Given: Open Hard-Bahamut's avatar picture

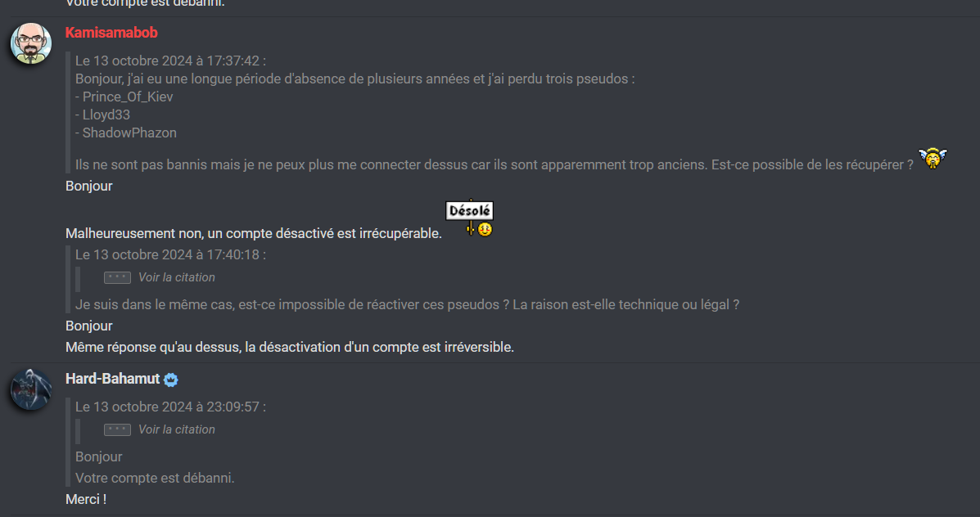Looking at the screenshot, I should coord(30,389).
